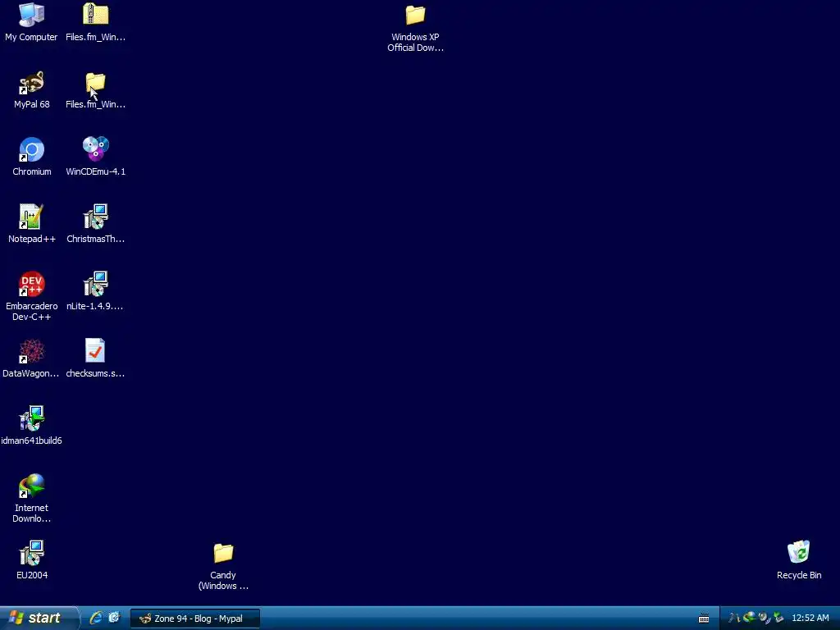Screen dimensions: 840x630
Task: Click the Internet Download Manager tray icon
Action: tap(749, 618)
